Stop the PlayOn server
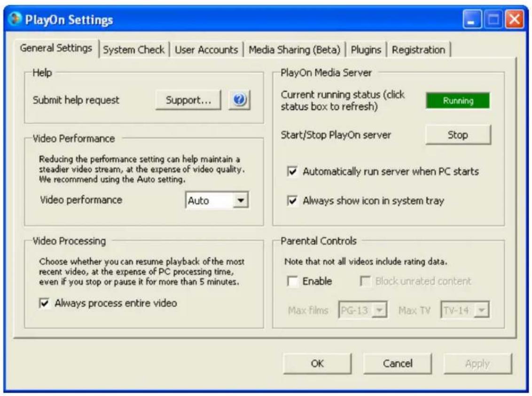Screen dimensions: 532x396 click(x=458, y=135)
